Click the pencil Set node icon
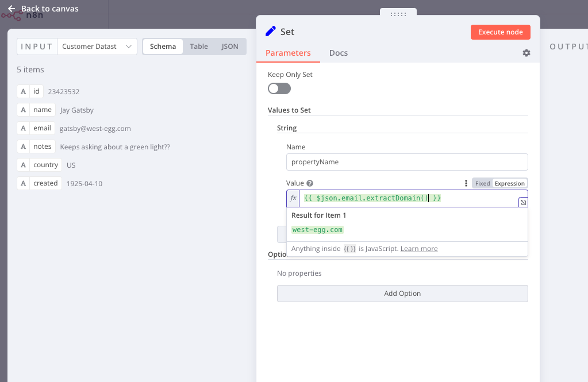 [x=271, y=32]
